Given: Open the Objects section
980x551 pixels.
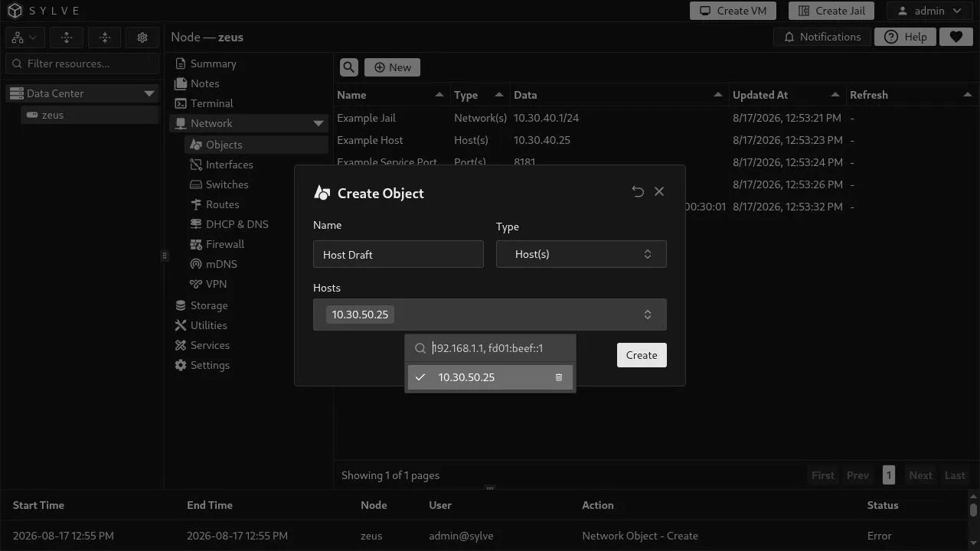Looking at the screenshot, I should tap(256, 145).
